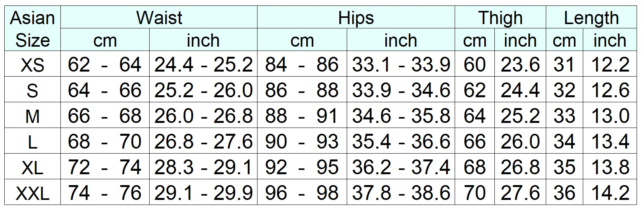Select the L size row label
The width and height of the screenshot is (644, 210).
pyautogui.click(x=33, y=141)
